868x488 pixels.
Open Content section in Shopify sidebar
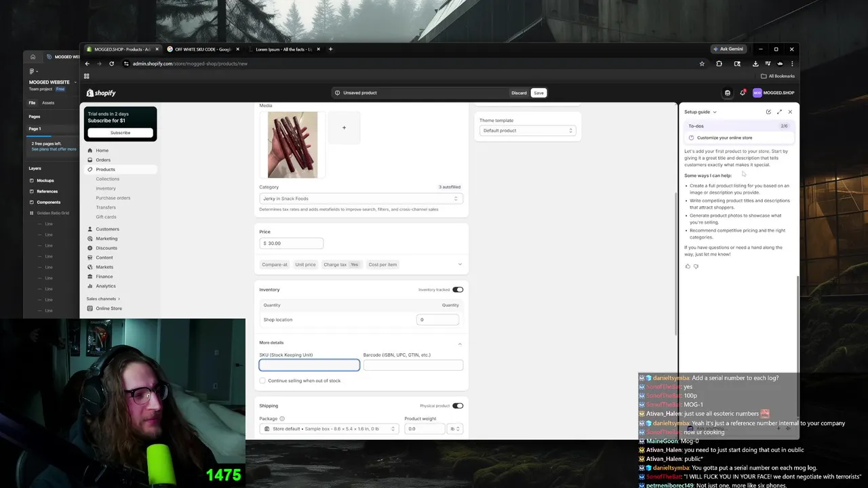point(104,258)
